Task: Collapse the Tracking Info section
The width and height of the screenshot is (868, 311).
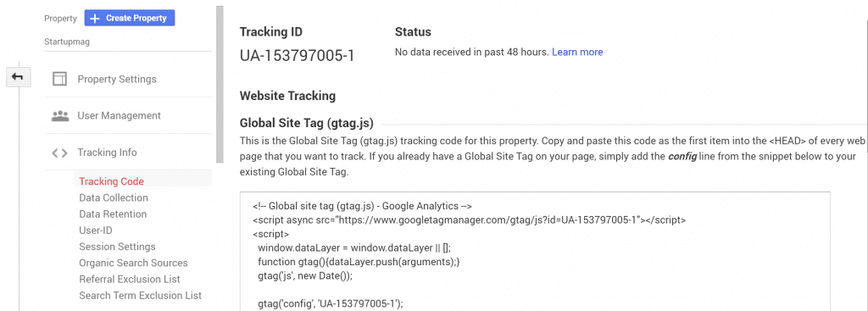Action: pos(107,153)
